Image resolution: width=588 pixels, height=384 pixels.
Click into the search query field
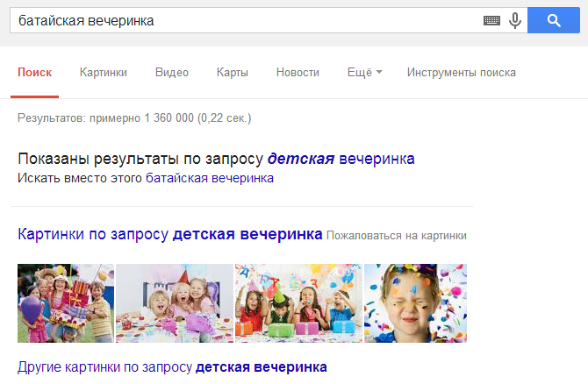[x=246, y=20]
